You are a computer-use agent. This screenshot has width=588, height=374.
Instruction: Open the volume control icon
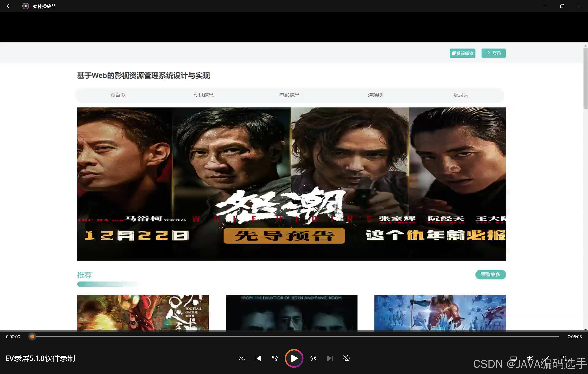(530, 358)
